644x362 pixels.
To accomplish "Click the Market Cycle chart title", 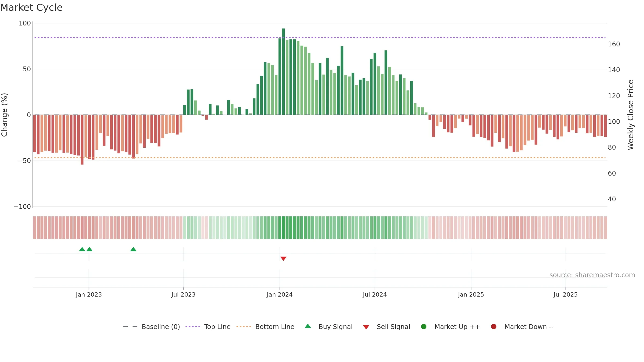I will 31,8.
